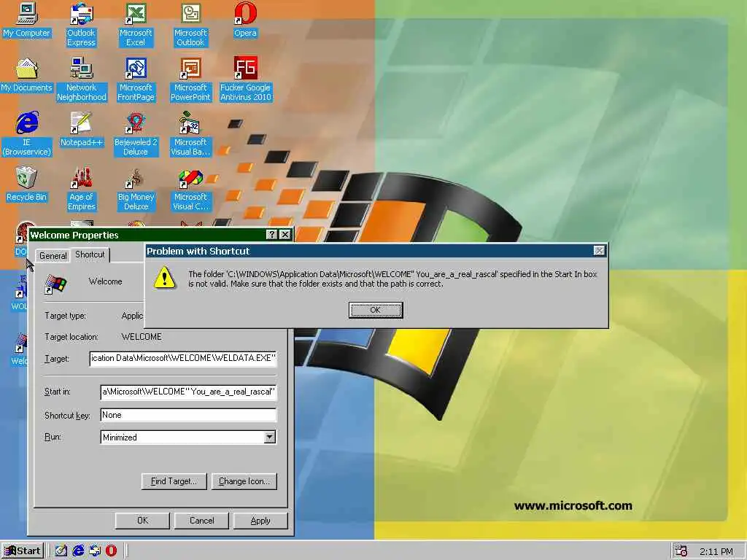The width and height of the screenshot is (747, 560).
Task: Launch Microsoft Outlook desktop shortcut
Action: pos(190,24)
